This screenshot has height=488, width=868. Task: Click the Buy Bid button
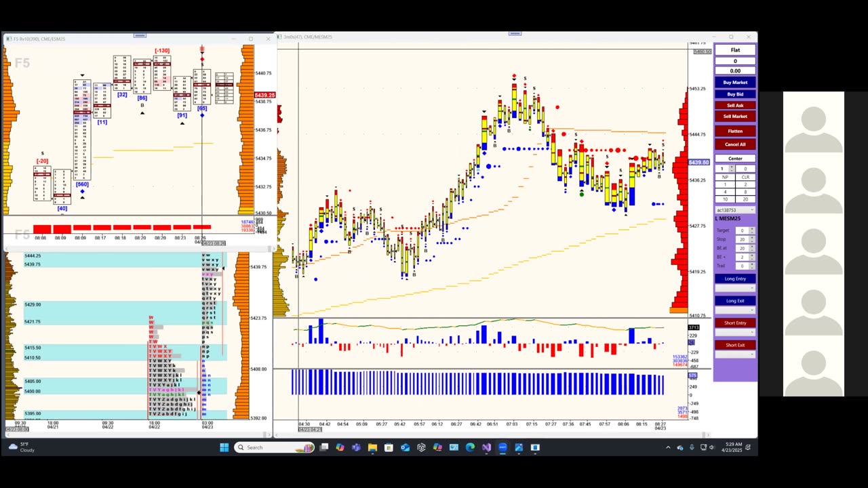735,94
